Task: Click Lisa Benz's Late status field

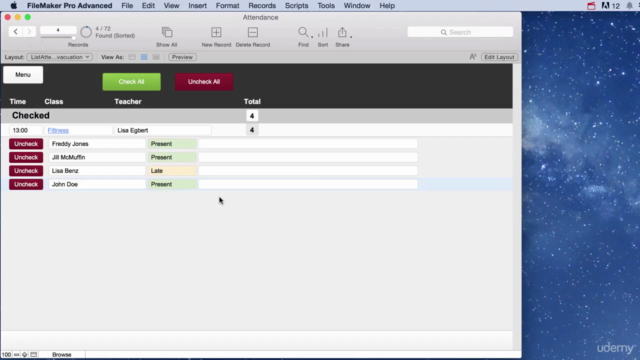Action: coord(172,171)
